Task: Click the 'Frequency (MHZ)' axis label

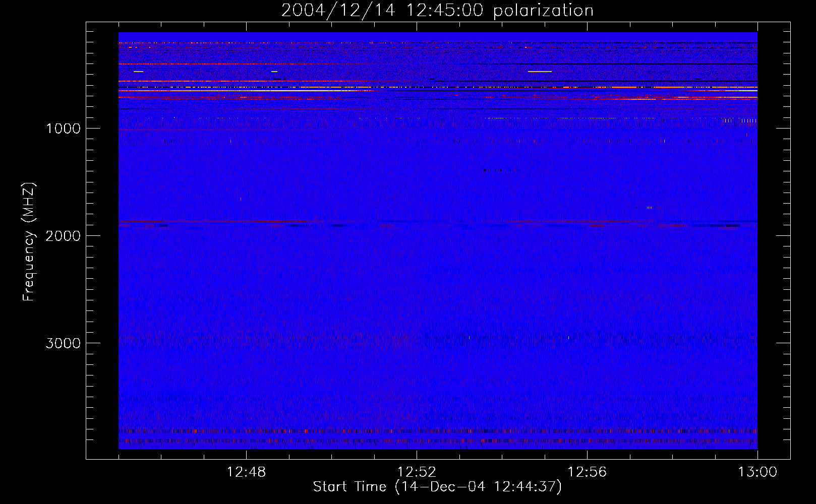Action: [29, 242]
